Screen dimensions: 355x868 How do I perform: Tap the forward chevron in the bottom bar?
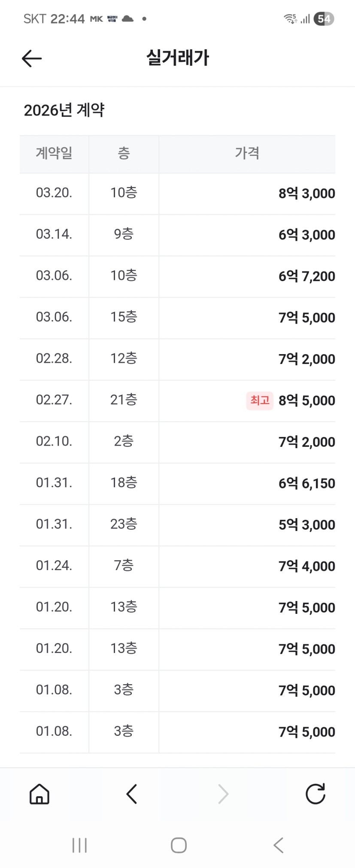[223, 794]
